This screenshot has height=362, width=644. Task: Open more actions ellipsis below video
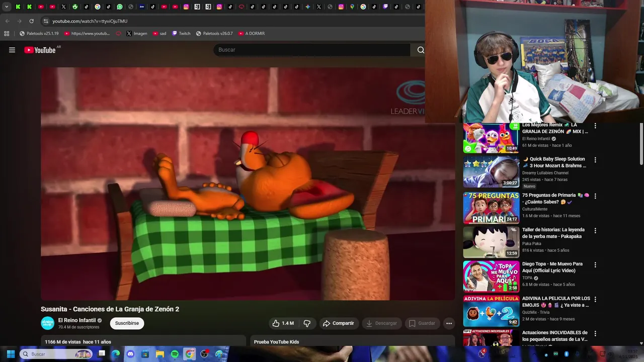(x=449, y=323)
